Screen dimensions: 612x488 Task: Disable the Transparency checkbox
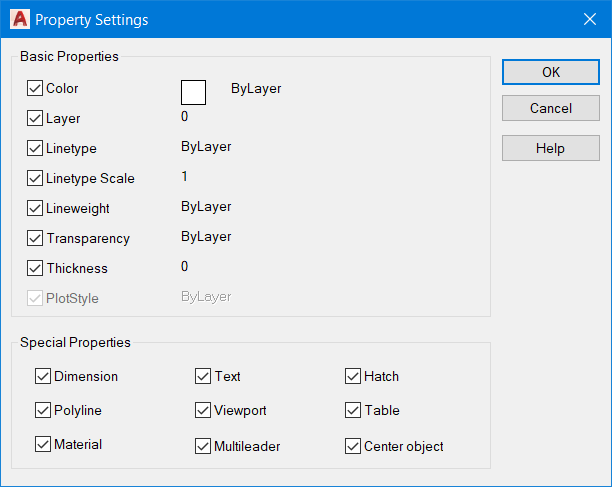(36, 238)
